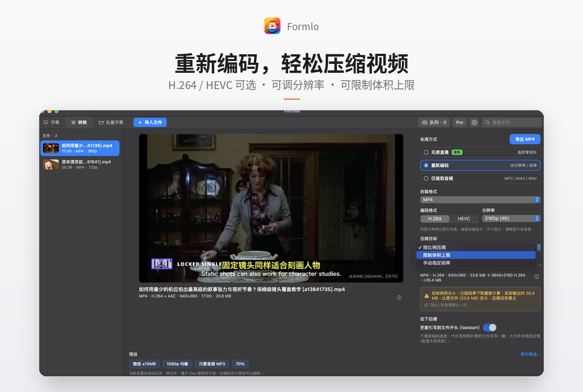Choose the HEVC codec segment
This screenshot has width=583, height=392.
point(464,218)
